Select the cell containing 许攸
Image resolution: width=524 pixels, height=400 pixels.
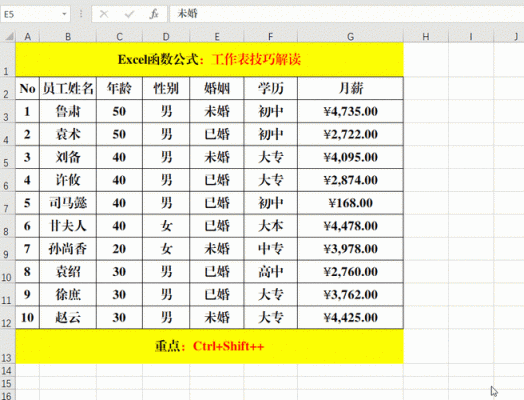tap(68, 180)
